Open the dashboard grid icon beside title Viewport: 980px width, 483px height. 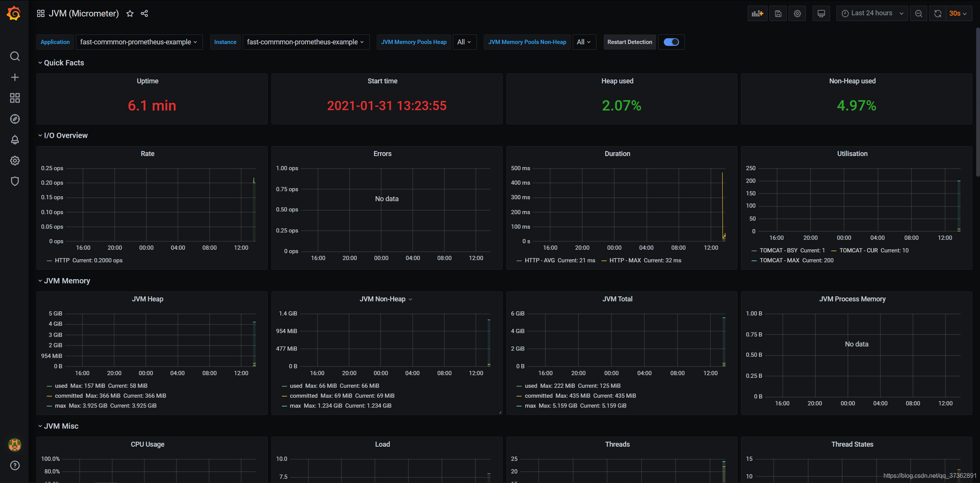(41, 13)
